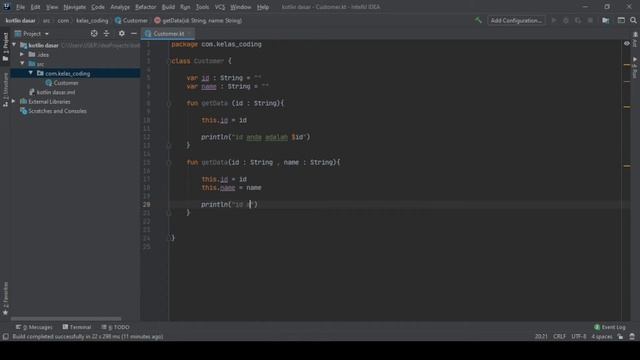Open the Terminal tool window button
The height and width of the screenshot is (360, 640).
77,327
